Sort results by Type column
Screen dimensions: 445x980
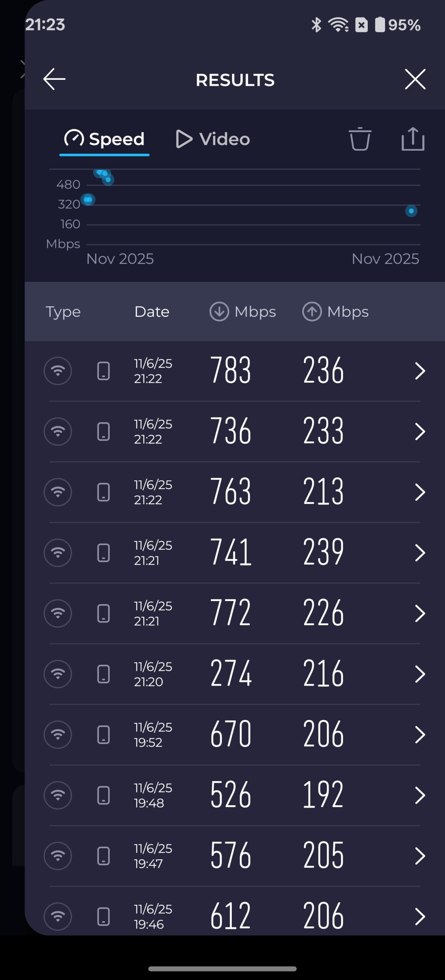tap(63, 311)
